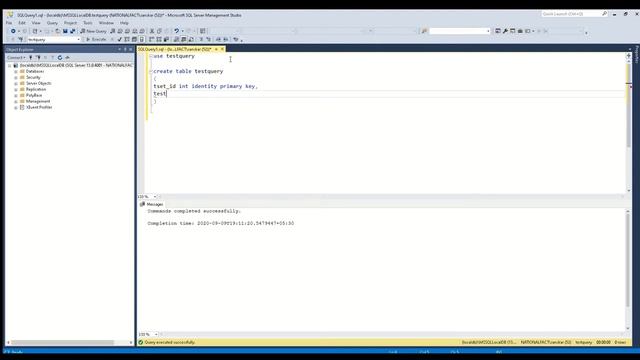Click the Open File toolbar icon
This screenshot has height=360, width=640.
click(58, 31)
